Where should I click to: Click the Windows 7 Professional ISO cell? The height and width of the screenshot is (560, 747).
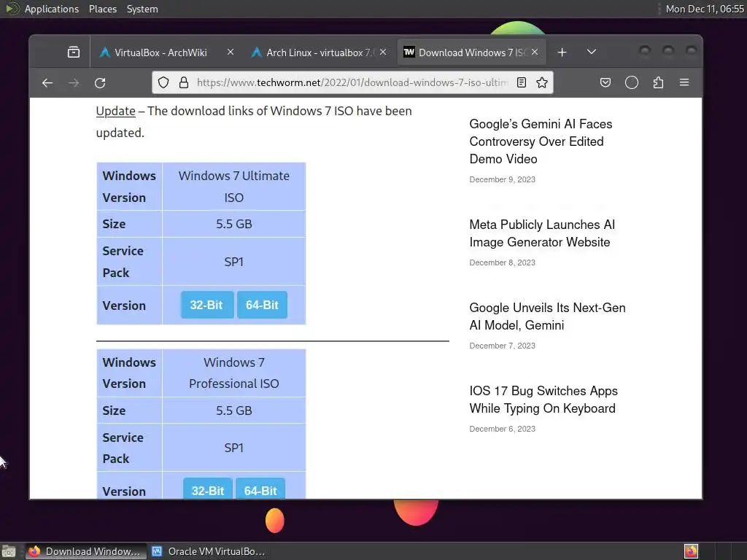click(234, 373)
